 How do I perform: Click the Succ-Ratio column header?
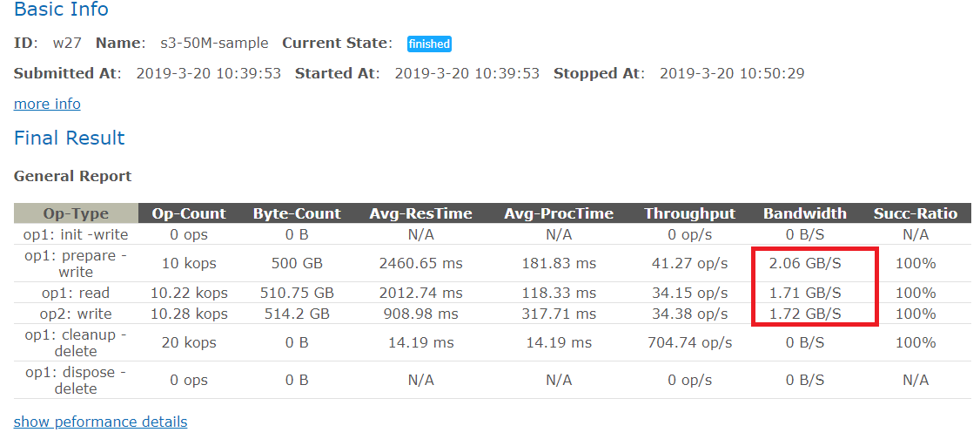click(916, 213)
